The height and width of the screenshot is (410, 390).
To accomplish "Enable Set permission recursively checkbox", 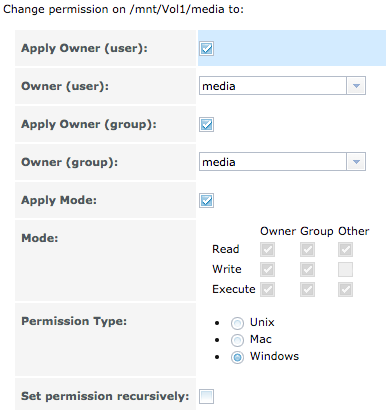I will click(206, 396).
